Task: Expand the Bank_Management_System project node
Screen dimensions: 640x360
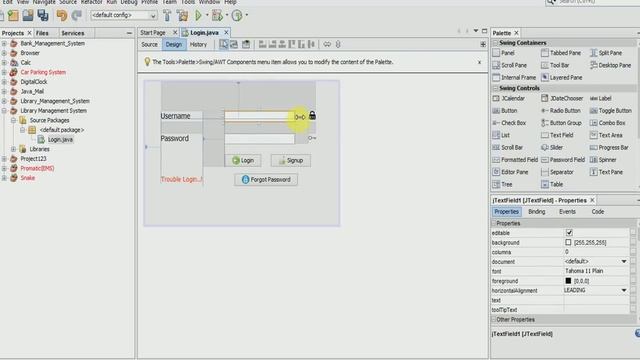Action: (4, 43)
